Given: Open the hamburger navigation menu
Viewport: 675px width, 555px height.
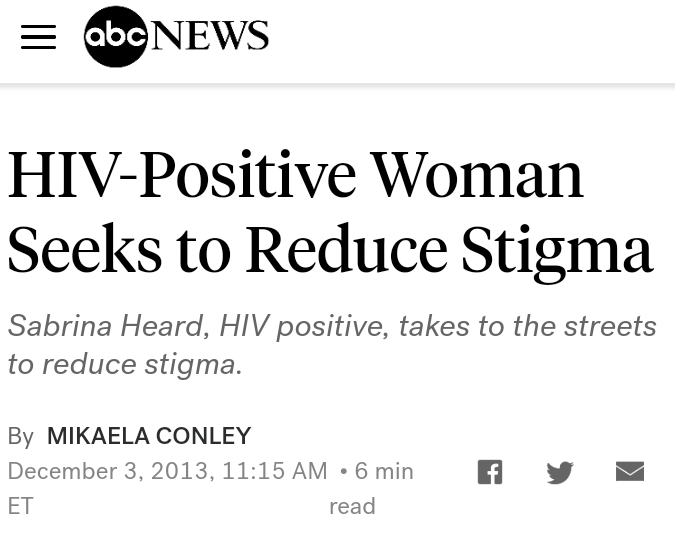Looking at the screenshot, I should (x=38, y=37).
